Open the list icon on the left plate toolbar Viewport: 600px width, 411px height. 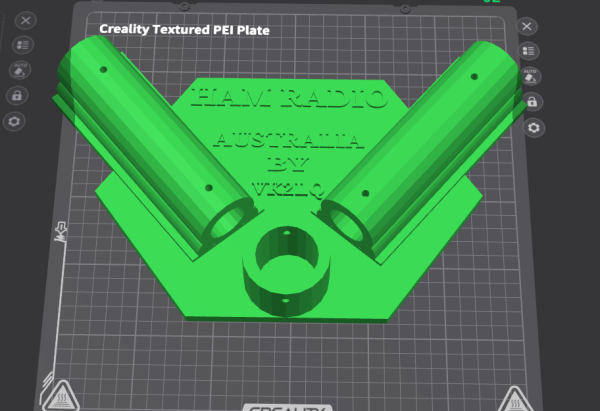23,45
